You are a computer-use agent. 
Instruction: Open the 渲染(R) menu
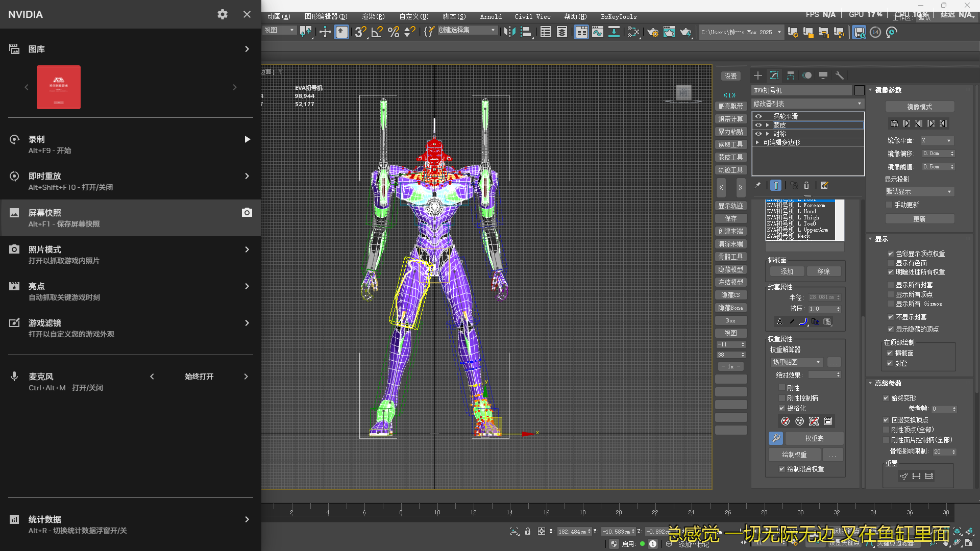point(374,16)
